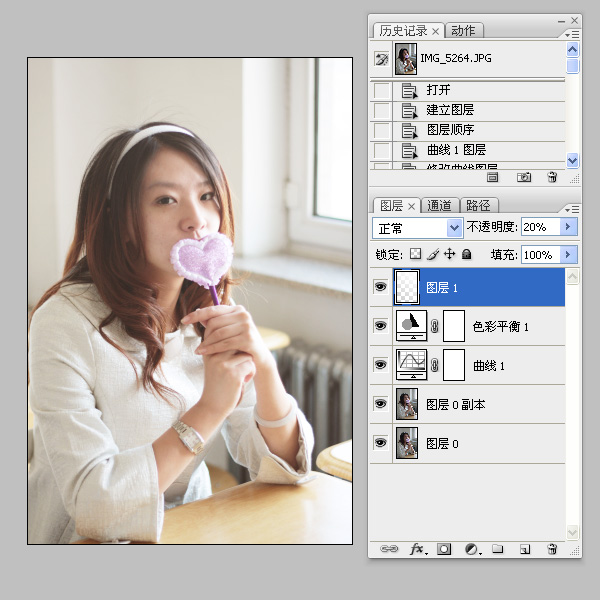Open the layer style fx menu
Viewport: 600px width, 600px height.
(418, 549)
